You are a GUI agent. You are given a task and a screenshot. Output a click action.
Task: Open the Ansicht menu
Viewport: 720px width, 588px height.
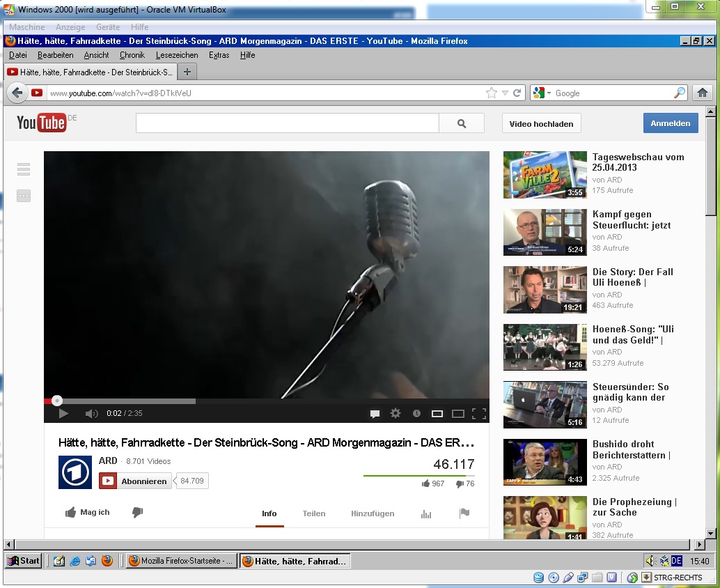coord(96,55)
